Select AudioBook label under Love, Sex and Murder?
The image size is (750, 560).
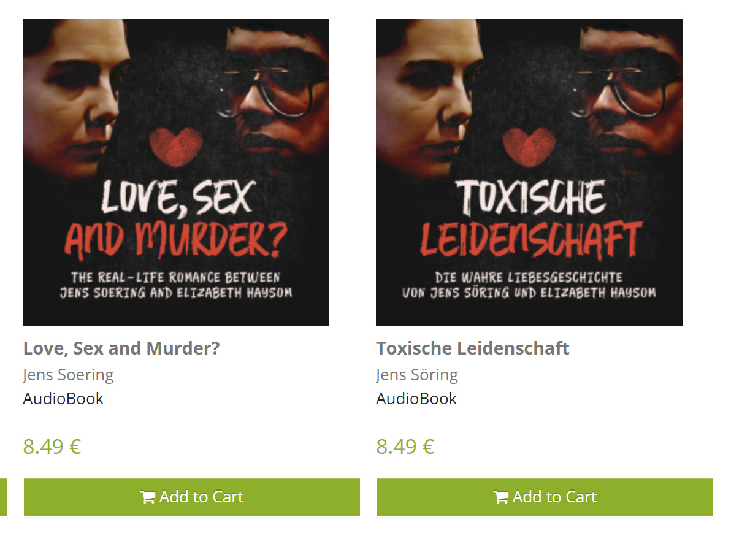click(64, 399)
